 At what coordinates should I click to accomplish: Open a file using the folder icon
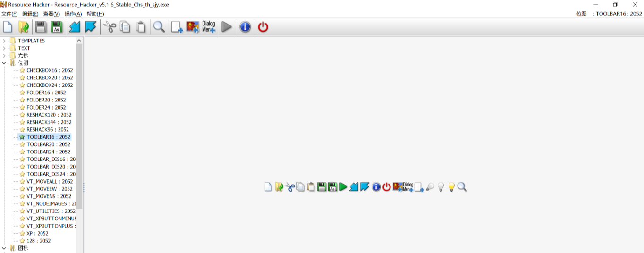pyautogui.click(x=24, y=27)
